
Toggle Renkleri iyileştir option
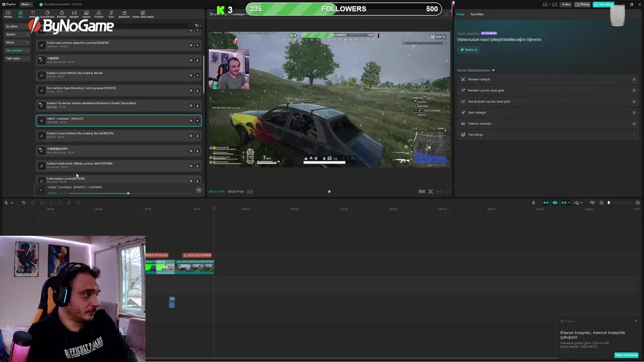pos(634,79)
